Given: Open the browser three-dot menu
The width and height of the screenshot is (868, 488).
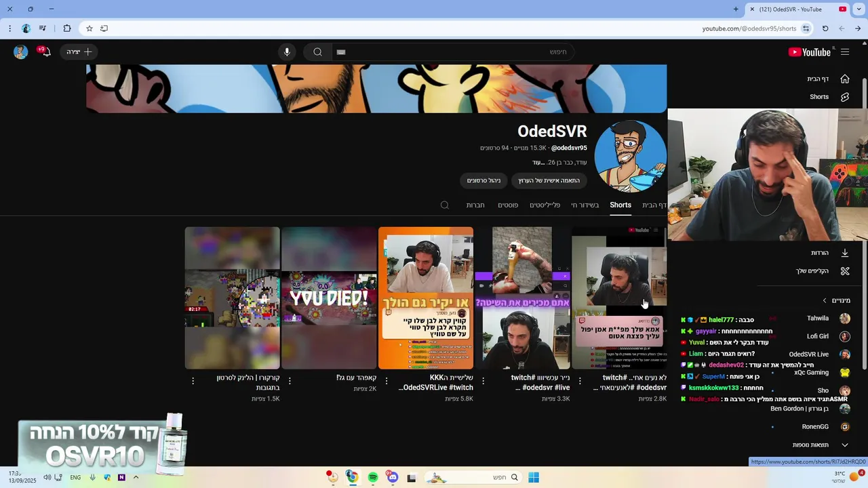Looking at the screenshot, I should pos(9,28).
